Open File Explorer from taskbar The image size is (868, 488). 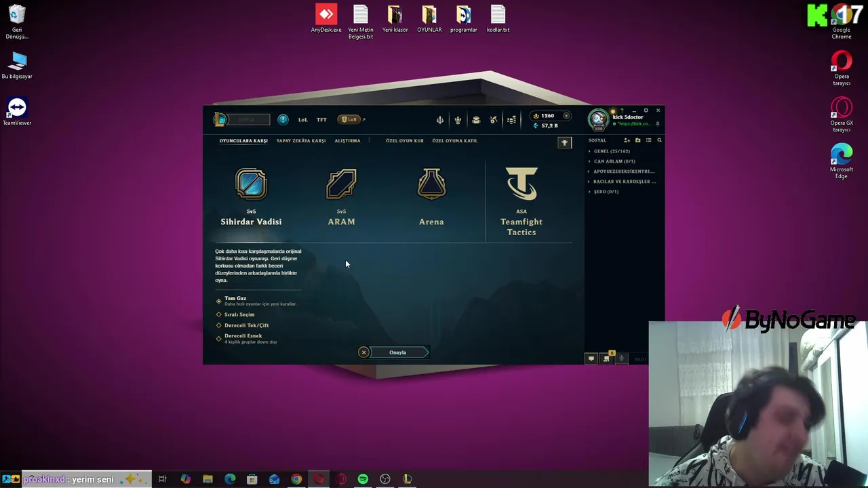[x=208, y=479]
